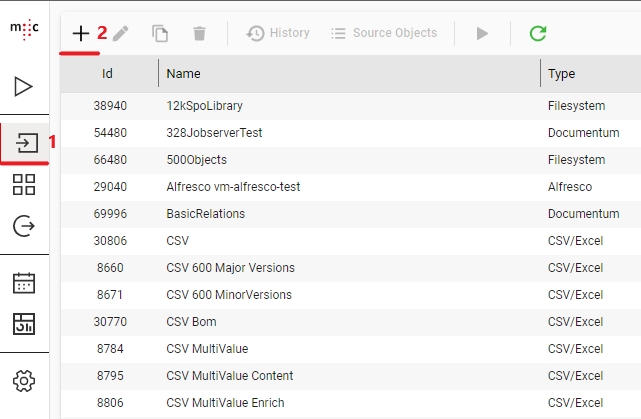Click the trash delete icon
The image size is (641, 419).
(x=199, y=33)
